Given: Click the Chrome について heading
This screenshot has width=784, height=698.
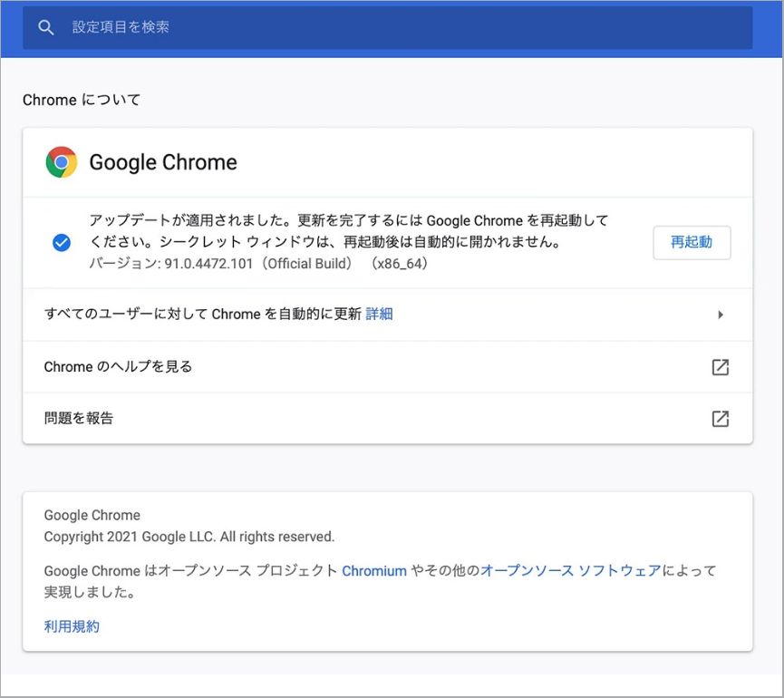Looking at the screenshot, I should click(x=82, y=100).
